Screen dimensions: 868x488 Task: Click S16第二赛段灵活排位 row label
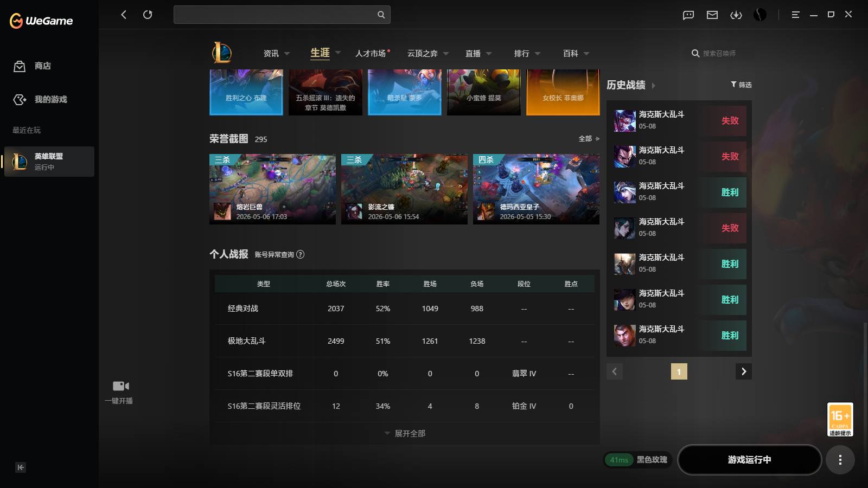click(264, 406)
